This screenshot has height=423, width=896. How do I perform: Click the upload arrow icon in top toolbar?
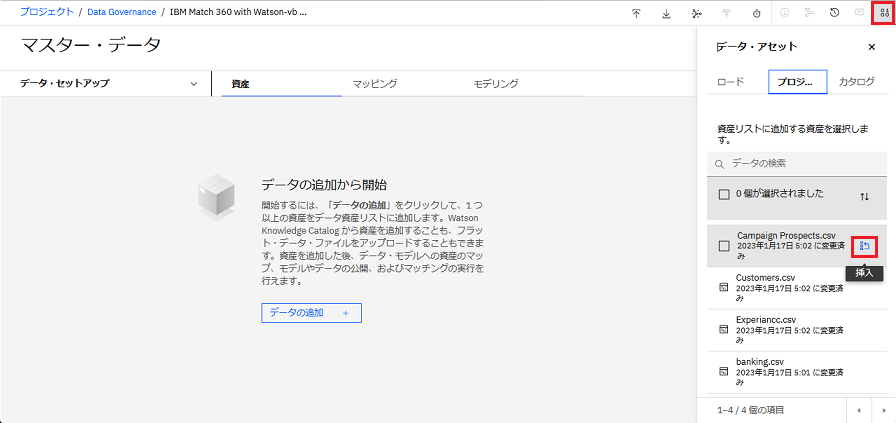coord(636,14)
